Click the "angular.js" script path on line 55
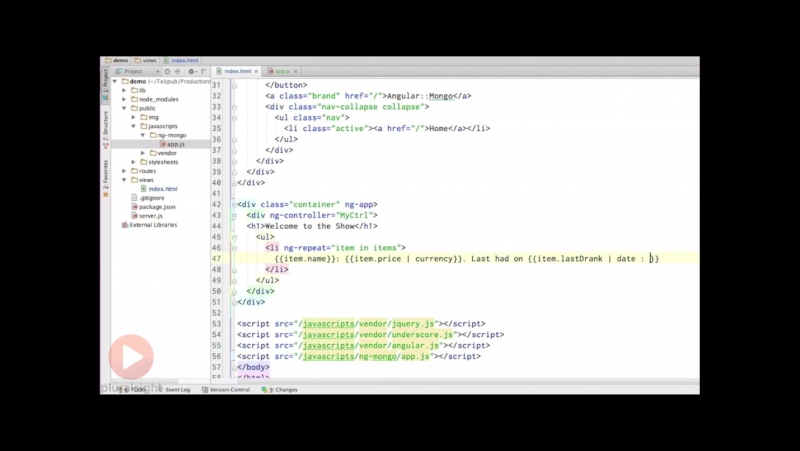800x451 pixels. point(413,345)
